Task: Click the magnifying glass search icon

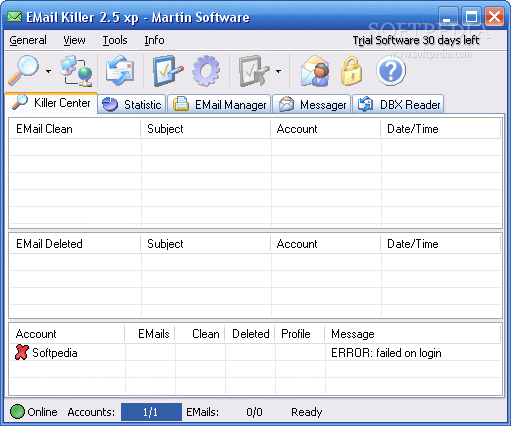Action: coord(23,70)
